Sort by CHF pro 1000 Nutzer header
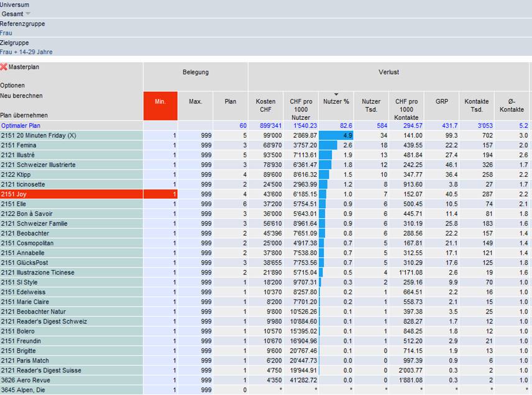 click(x=301, y=106)
